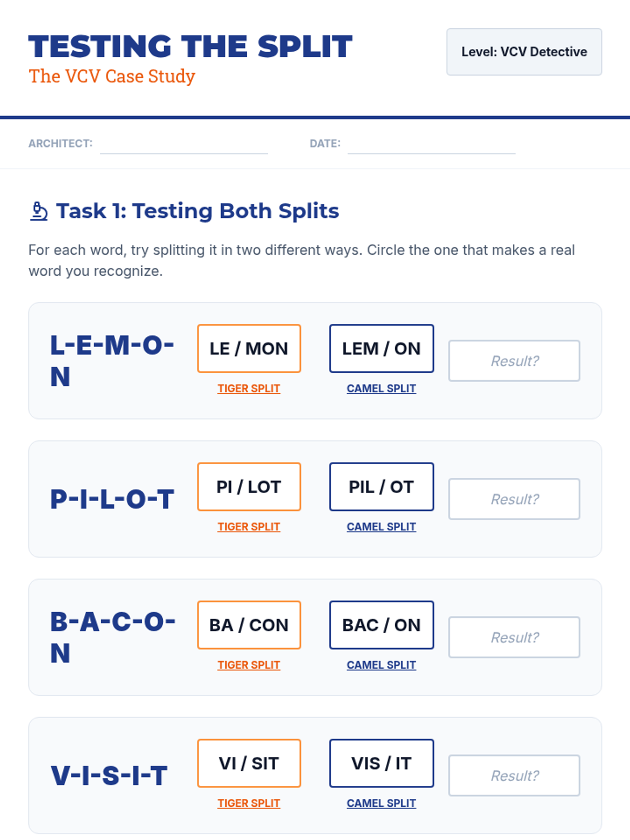Open the Tiger Split link under LE / MON

pyautogui.click(x=249, y=388)
